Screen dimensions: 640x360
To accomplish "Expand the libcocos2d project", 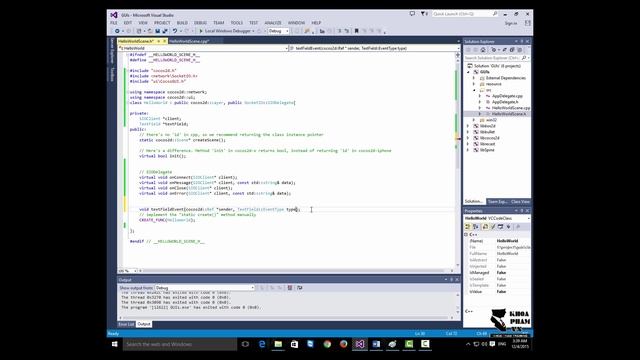I will (469, 138).
